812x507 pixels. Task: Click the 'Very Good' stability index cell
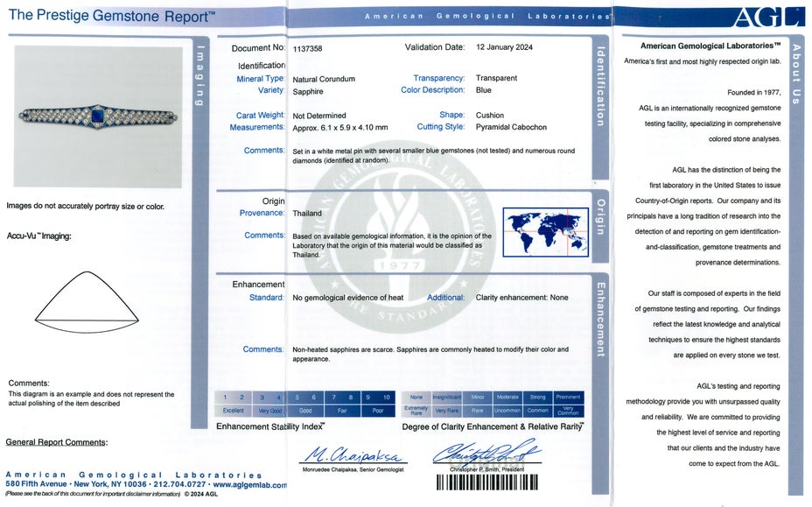[269, 411]
